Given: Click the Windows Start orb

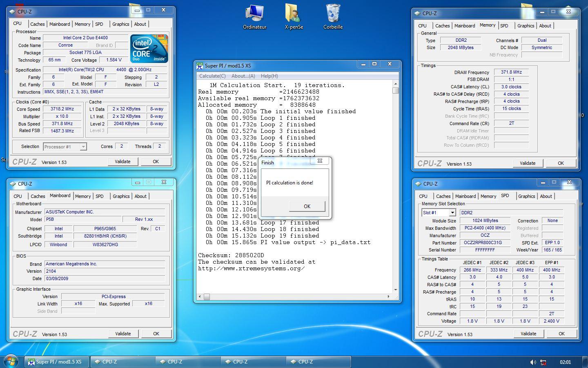Looking at the screenshot, I should (x=11, y=361).
